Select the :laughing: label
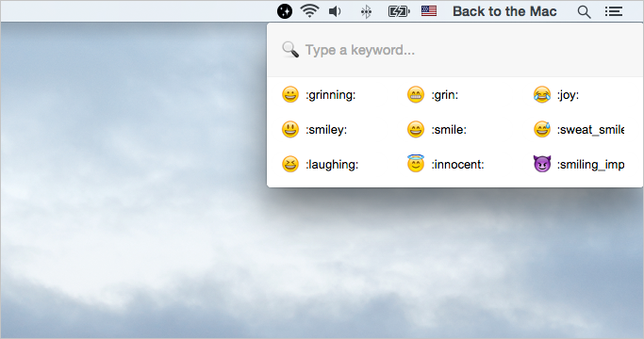644x339 pixels. (332, 165)
